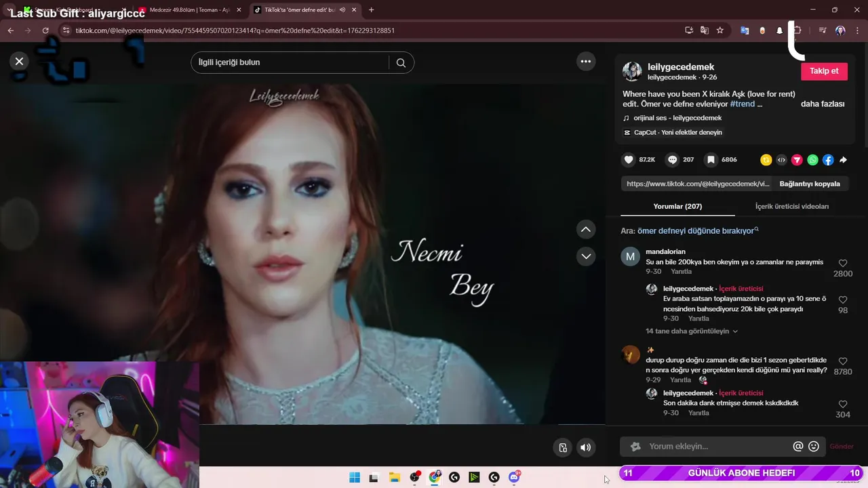Like the creator reply with 304 likes
Image resolution: width=868 pixels, height=488 pixels.
point(843,404)
